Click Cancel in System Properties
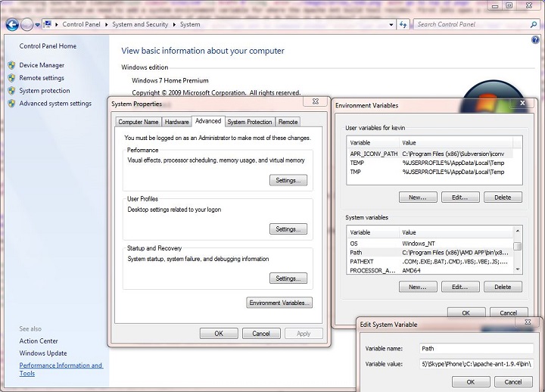 point(261,334)
